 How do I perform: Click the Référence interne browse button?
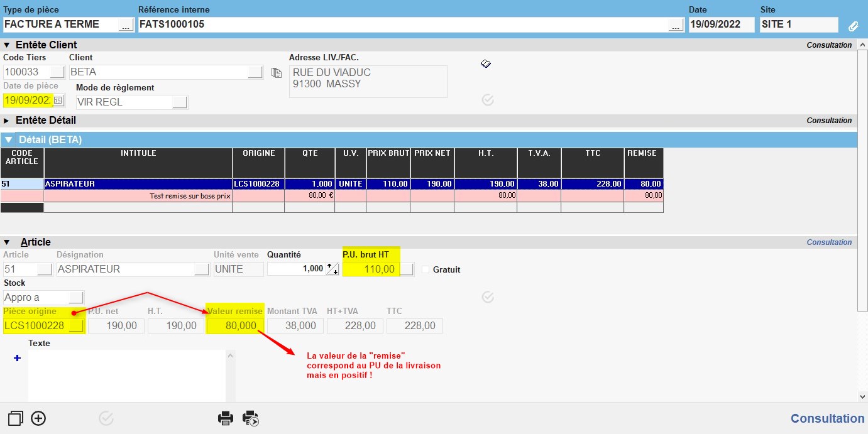[676, 25]
